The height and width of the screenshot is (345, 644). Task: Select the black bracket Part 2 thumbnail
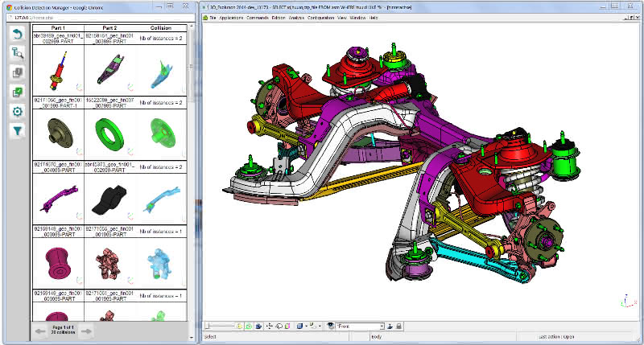[x=109, y=199]
